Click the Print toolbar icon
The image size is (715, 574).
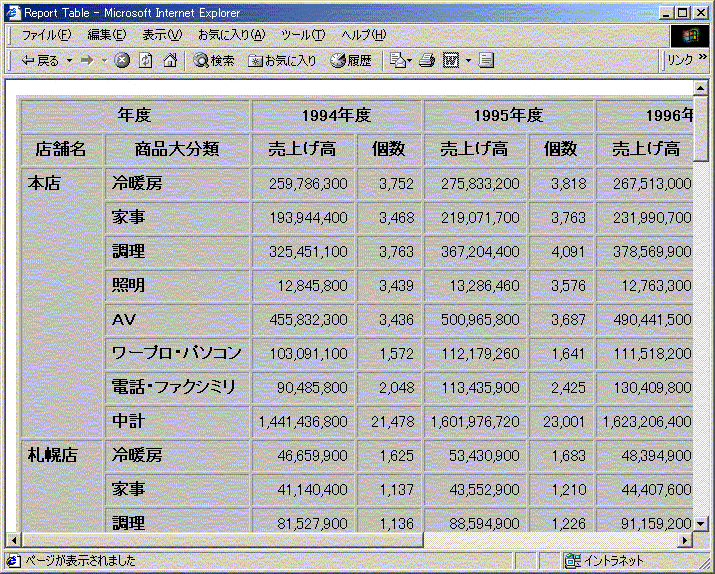[427, 60]
